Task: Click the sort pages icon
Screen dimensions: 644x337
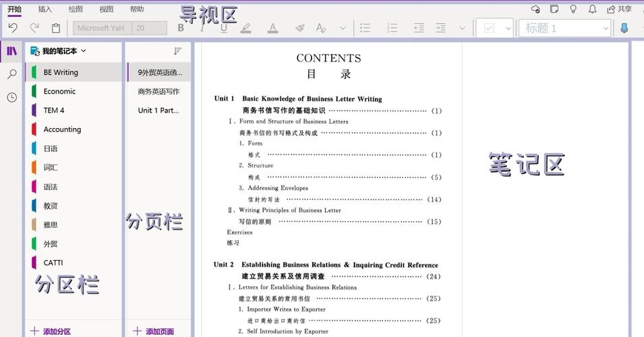Action: 177,51
